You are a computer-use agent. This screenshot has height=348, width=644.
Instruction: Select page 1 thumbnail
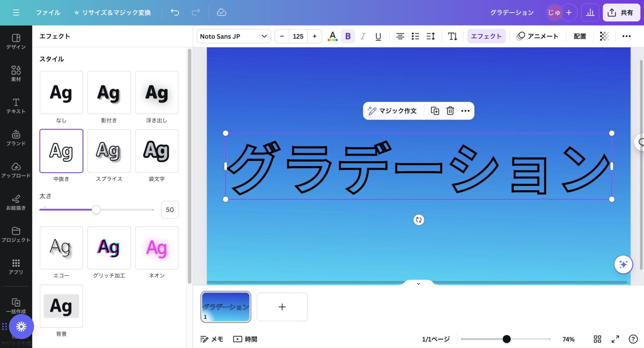[226, 307]
